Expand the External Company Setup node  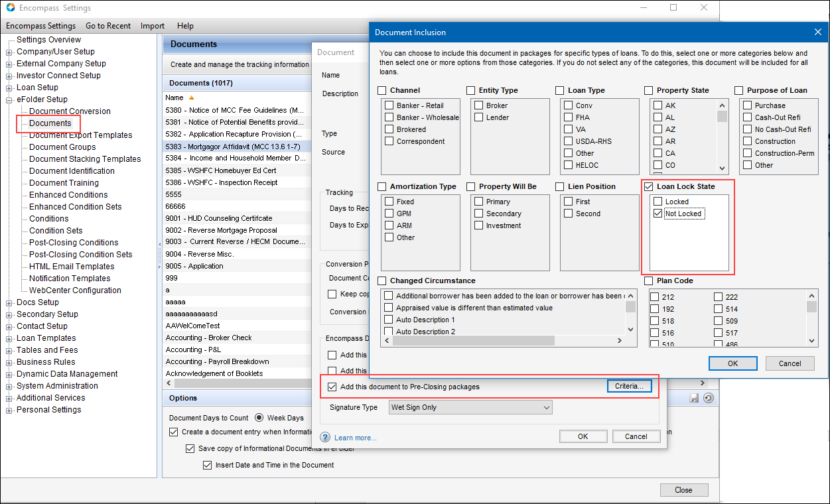pyautogui.click(x=9, y=64)
